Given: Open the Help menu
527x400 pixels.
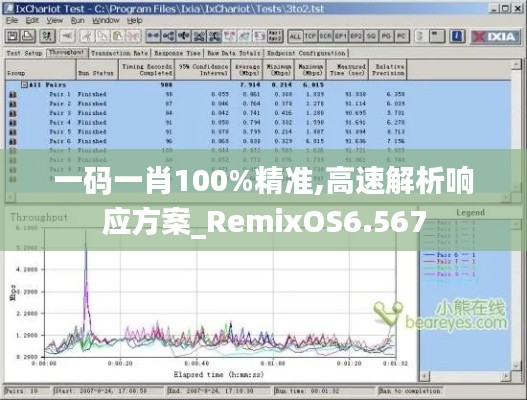Looking at the screenshot, I should coord(135,21).
